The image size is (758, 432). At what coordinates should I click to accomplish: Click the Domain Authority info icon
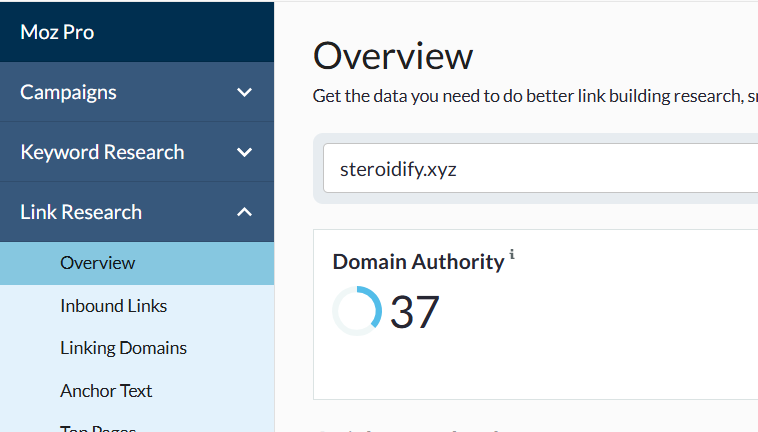(x=512, y=254)
